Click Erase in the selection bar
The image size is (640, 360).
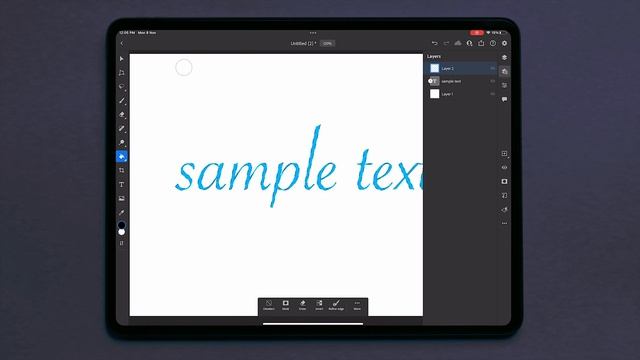click(x=302, y=305)
